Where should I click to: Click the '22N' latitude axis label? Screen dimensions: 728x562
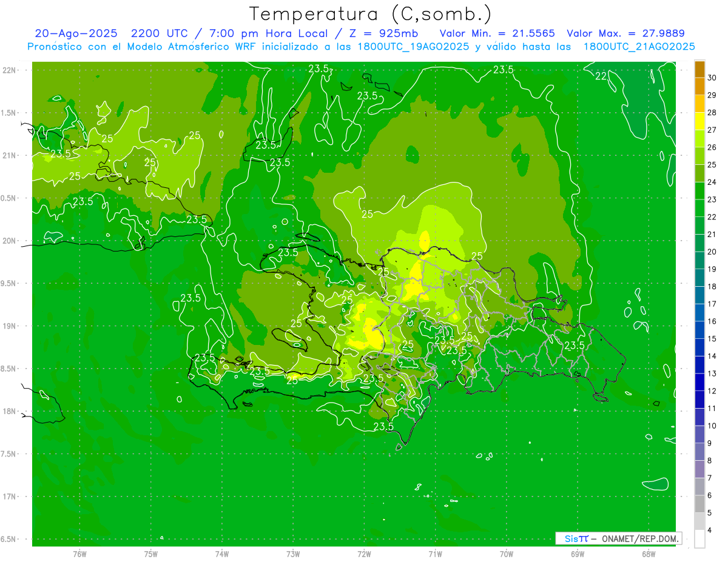coord(8,70)
